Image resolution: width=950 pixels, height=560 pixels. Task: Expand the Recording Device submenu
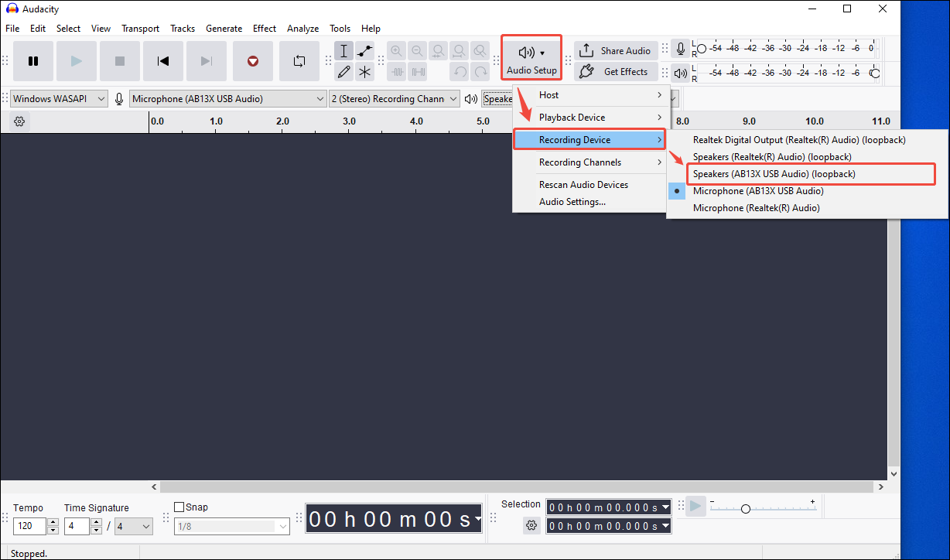[591, 140]
